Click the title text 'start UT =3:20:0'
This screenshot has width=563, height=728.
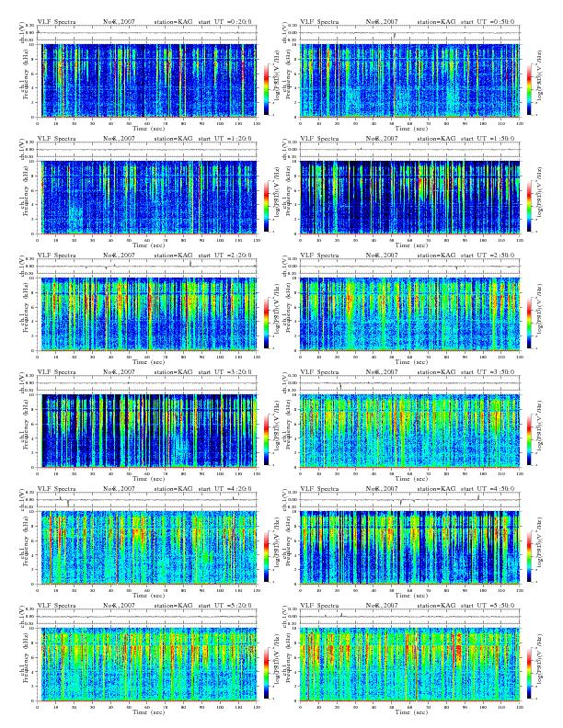pos(224,372)
